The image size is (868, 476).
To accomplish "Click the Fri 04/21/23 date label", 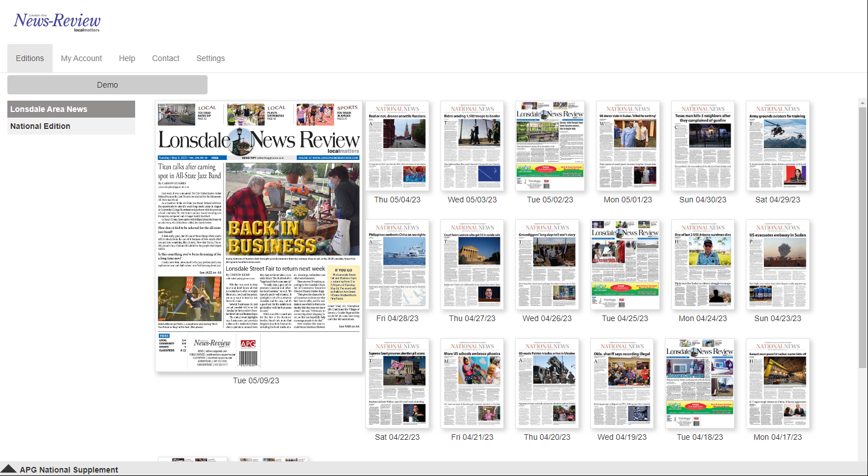I will (x=472, y=437).
